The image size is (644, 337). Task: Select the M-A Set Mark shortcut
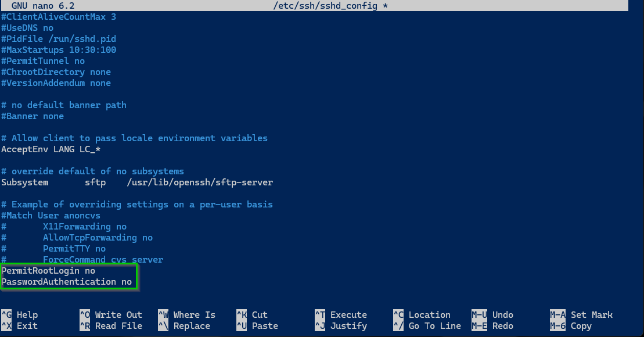[x=581, y=315]
